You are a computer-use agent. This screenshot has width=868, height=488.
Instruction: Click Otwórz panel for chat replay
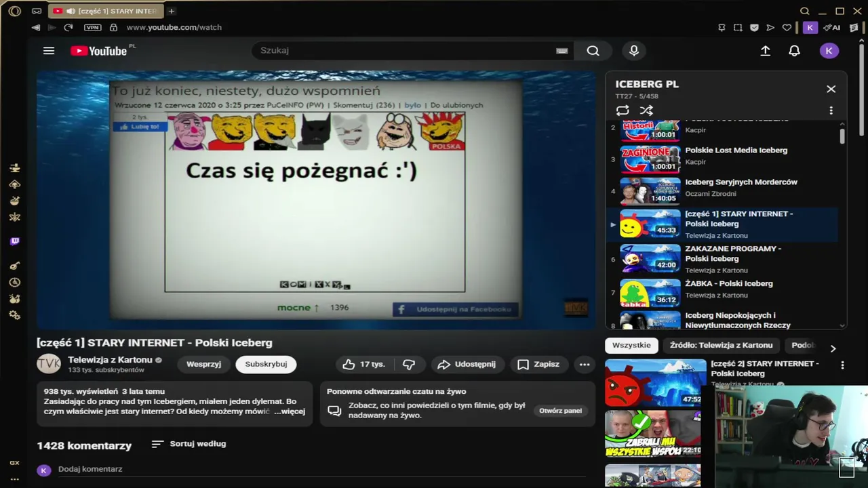coord(560,411)
